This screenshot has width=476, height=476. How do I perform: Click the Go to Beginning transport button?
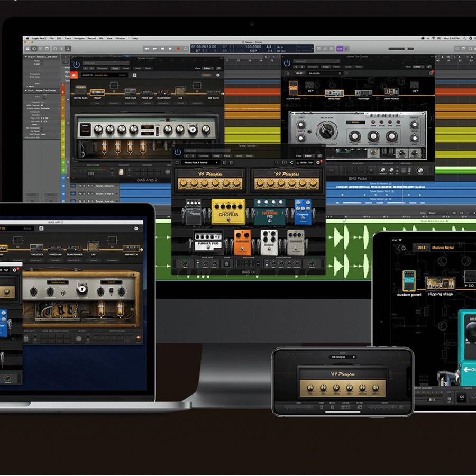click(162, 49)
